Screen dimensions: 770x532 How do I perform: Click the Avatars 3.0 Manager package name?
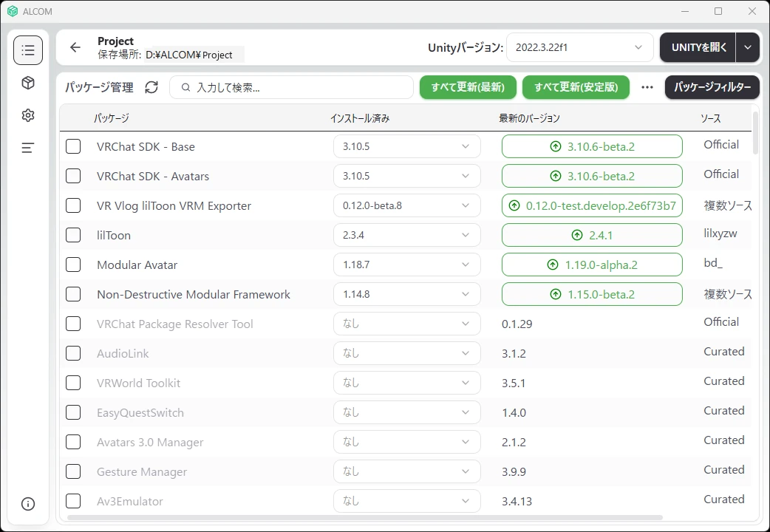point(150,442)
